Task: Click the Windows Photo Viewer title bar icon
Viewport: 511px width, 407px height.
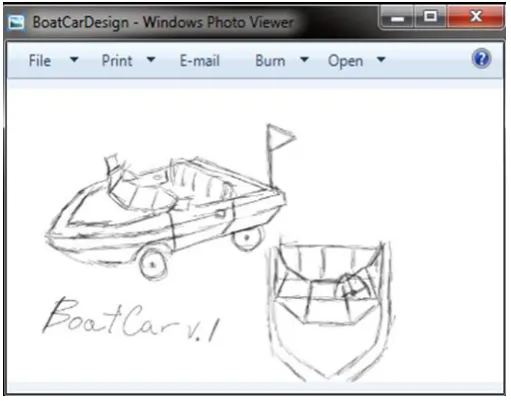Action: tap(16, 23)
